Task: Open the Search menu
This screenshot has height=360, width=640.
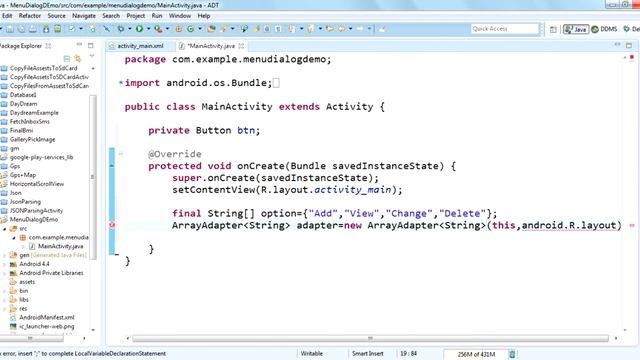Action: point(111,16)
